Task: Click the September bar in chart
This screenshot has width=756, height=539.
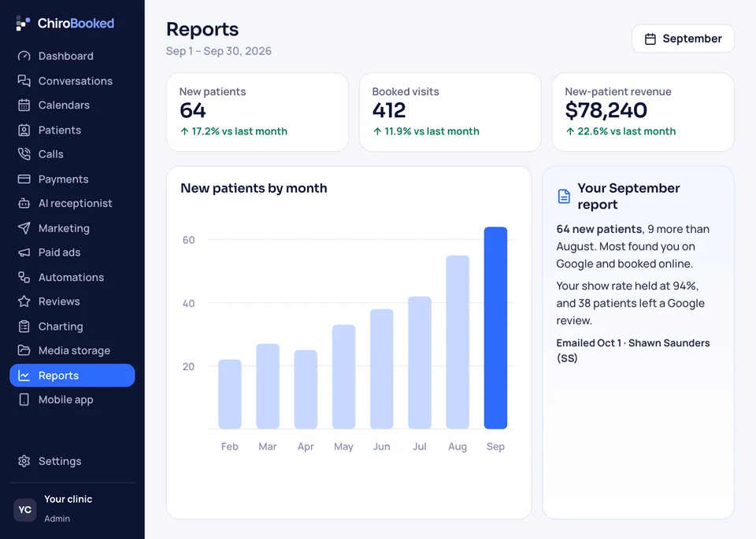Action: (495, 327)
